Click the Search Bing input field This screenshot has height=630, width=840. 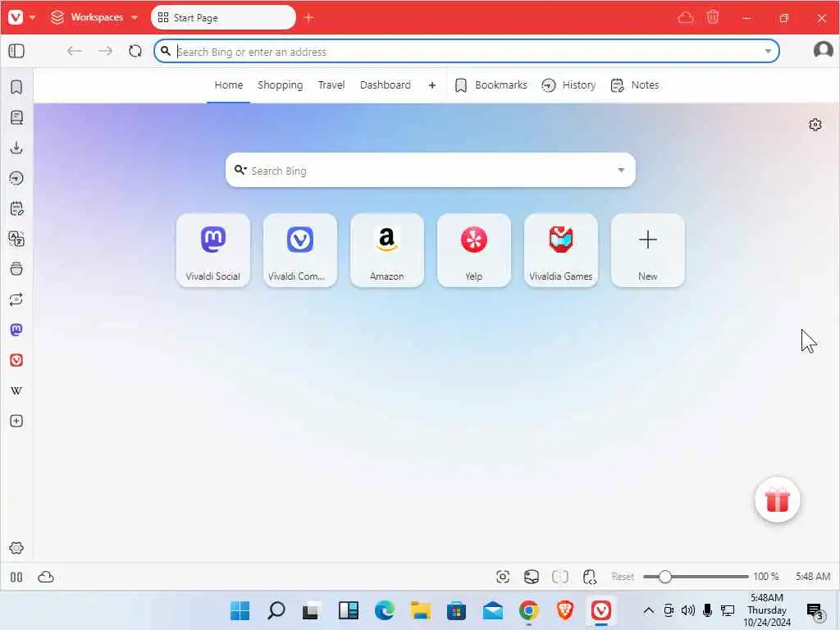coord(430,171)
